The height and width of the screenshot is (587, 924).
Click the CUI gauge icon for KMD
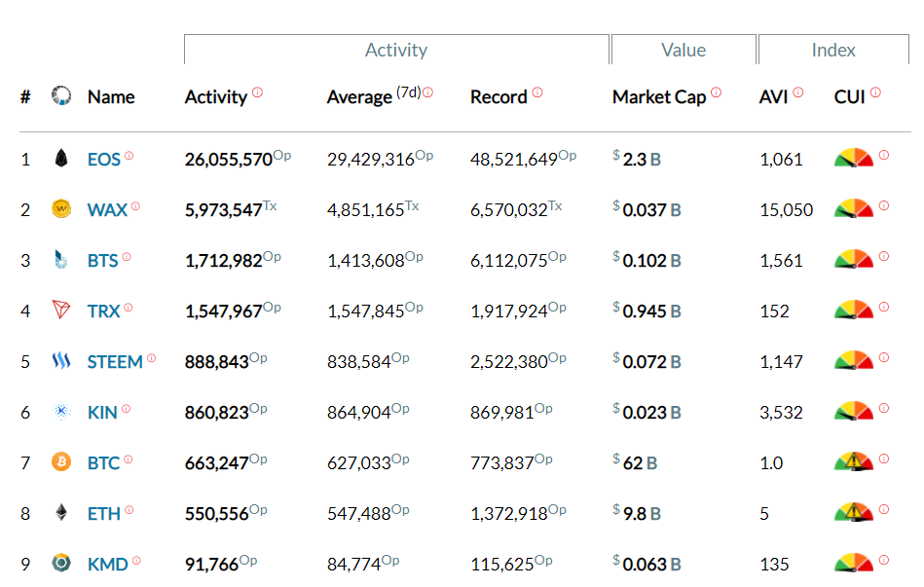(x=854, y=563)
